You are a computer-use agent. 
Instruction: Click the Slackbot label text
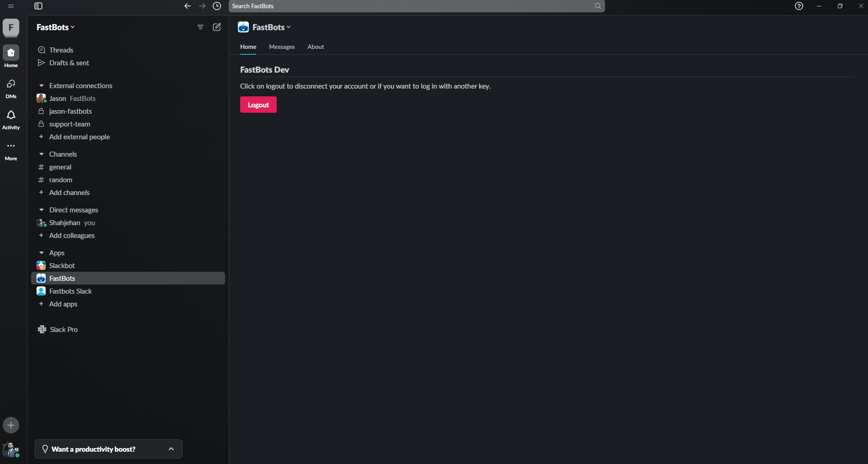click(62, 265)
